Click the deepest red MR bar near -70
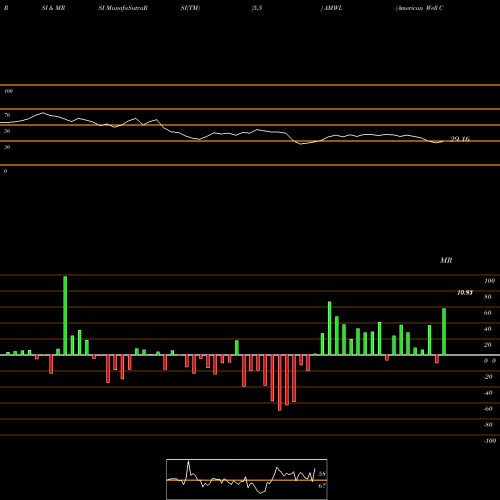 coord(280,383)
